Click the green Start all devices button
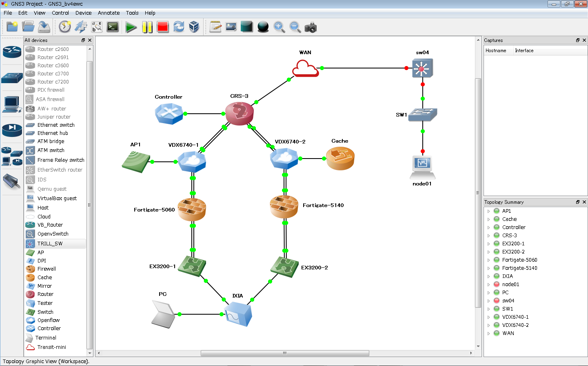Screen dimensions: 588x366 click(x=131, y=27)
